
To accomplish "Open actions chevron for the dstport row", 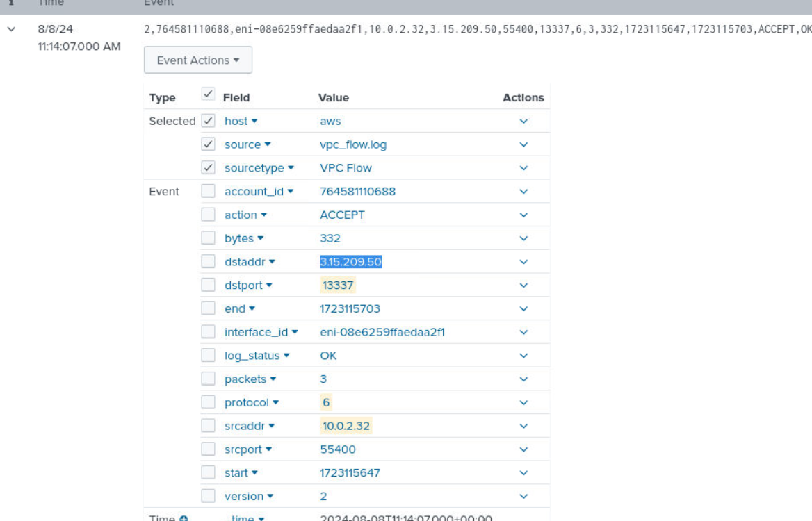I will (523, 286).
